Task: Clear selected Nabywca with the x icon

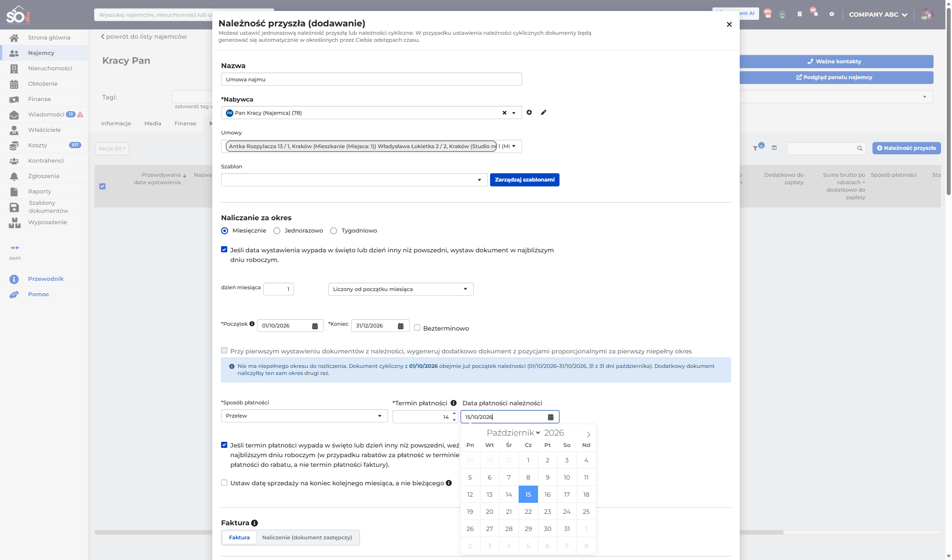Action: pyautogui.click(x=505, y=113)
